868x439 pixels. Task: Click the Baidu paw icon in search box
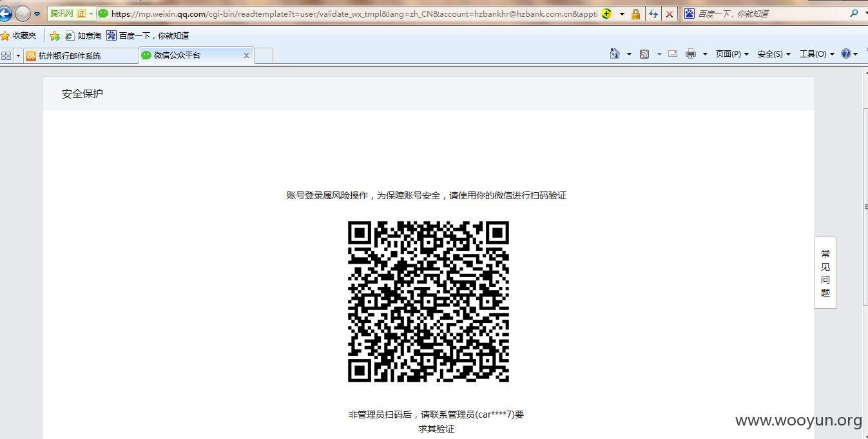[690, 13]
